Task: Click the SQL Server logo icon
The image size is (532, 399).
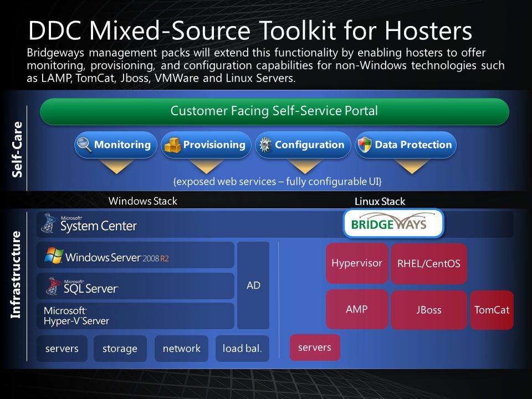Action: click(x=54, y=286)
